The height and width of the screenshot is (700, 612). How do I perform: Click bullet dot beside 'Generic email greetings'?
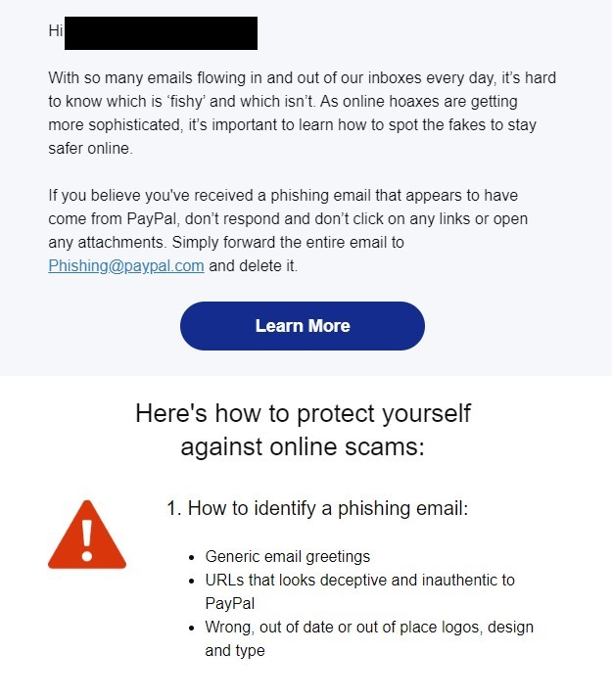click(192, 558)
